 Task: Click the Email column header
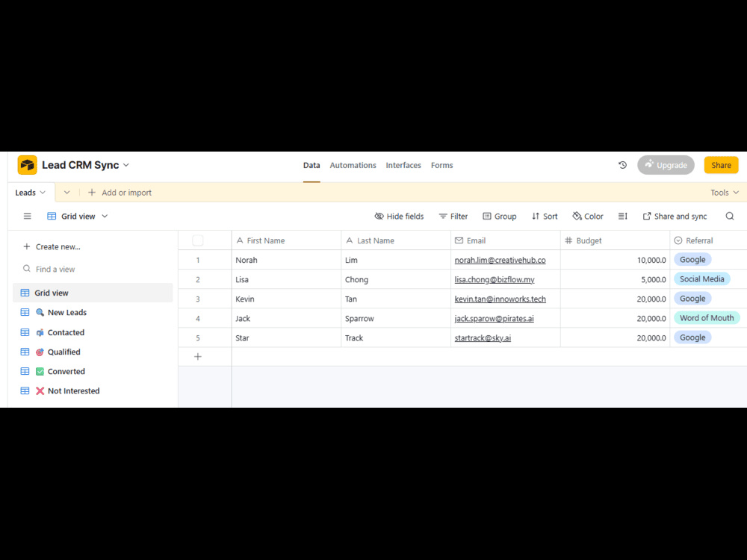pos(506,240)
